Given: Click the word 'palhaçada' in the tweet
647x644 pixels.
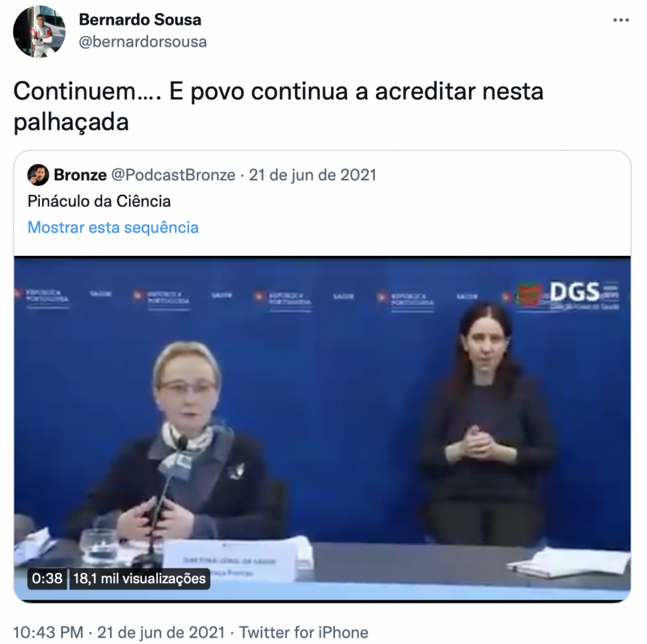Looking at the screenshot, I should pos(71,123).
